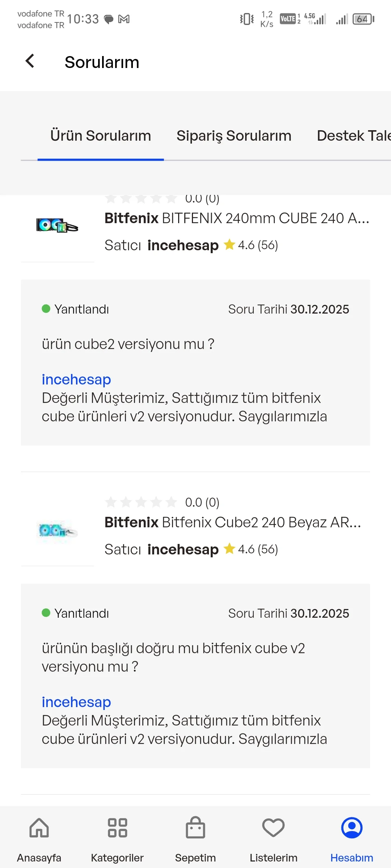Tap the Gmail notification icon

[x=124, y=19]
